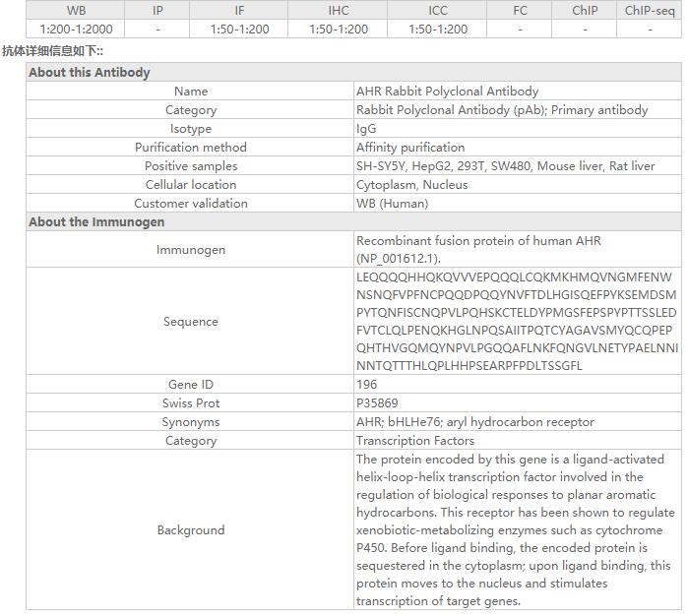Click the amino acid sequence text block
The width and height of the screenshot is (688, 616).
(x=516, y=322)
